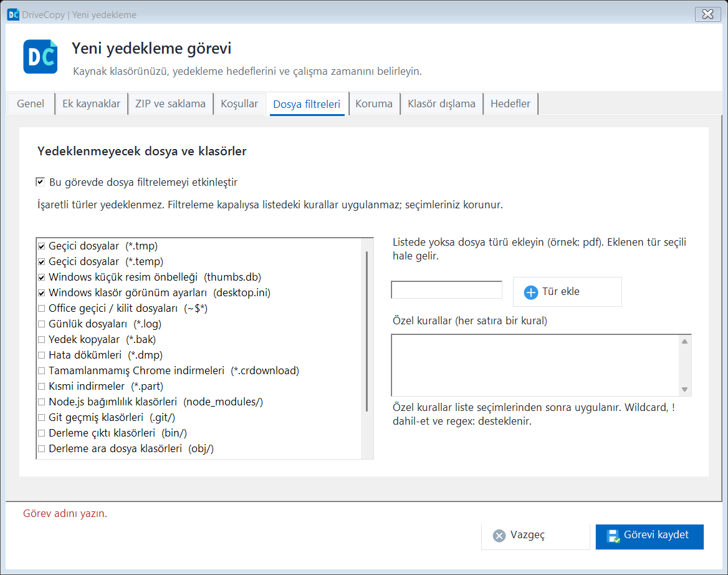
Task: Check Office geçici / kilit dosyaları (~$*)
Action: (x=41, y=309)
